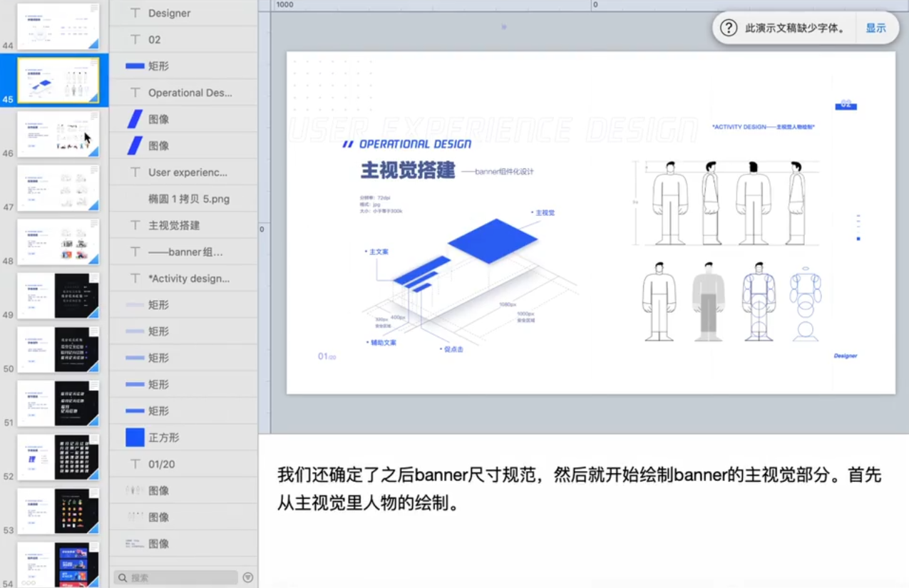909x588 pixels.
Task: Click T icon of 主视觉搭建 list row
Action: 135,225
